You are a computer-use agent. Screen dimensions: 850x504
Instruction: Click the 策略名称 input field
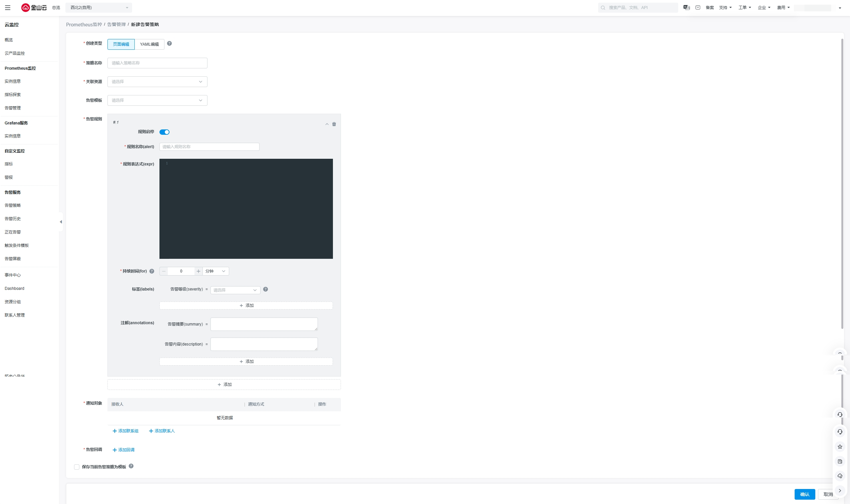157,63
